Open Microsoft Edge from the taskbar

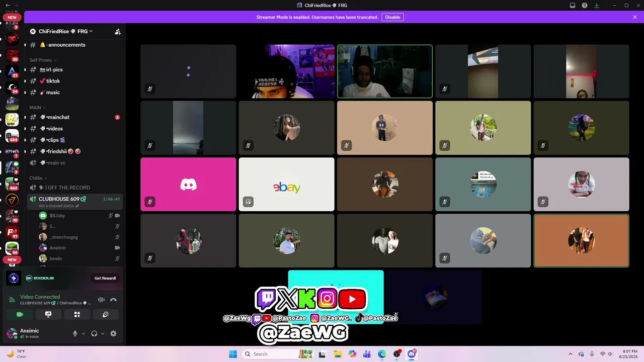pyautogui.click(x=382, y=354)
